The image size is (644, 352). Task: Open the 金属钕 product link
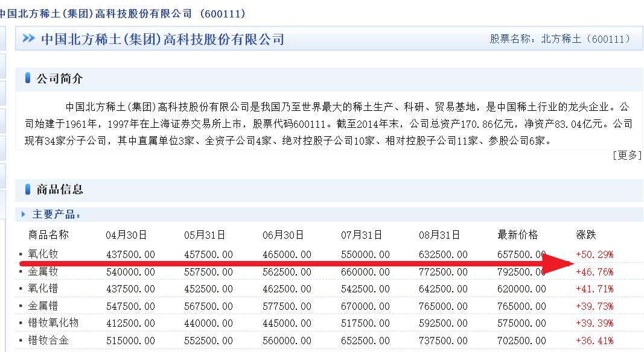43,271
